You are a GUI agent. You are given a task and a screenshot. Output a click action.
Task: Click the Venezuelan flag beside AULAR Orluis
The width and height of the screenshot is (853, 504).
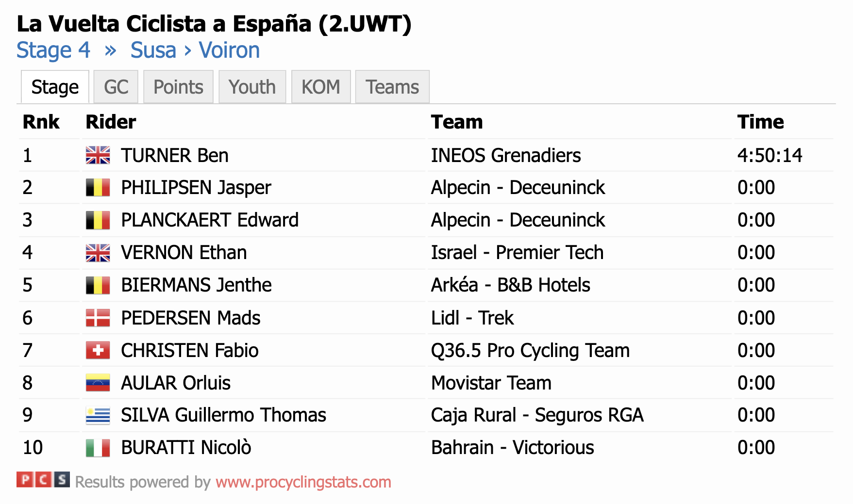(98, 383)
